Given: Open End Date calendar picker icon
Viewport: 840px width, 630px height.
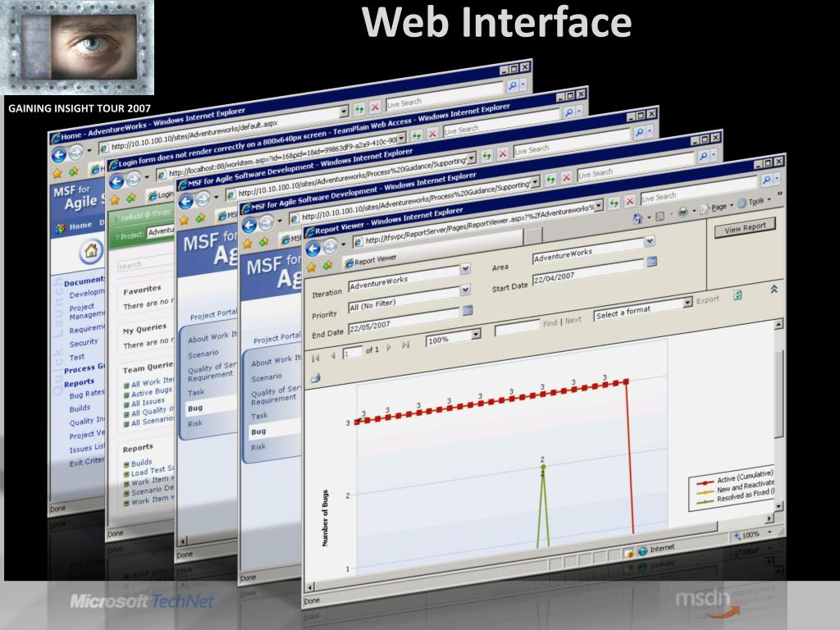Looking at the screenshot, I should 468,310.
